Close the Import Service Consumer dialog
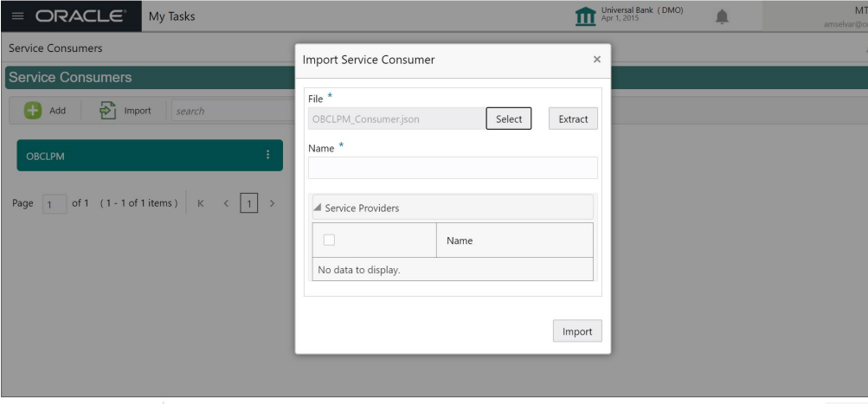 [597, 59]
